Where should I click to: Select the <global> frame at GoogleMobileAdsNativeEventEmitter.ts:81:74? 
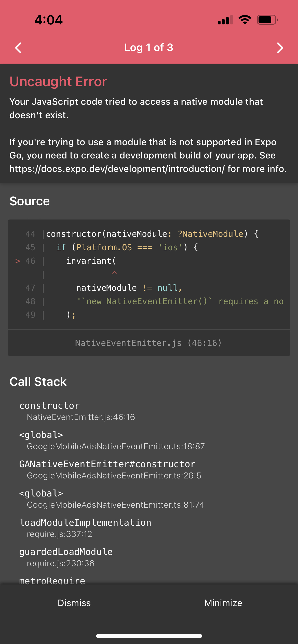click(112, 499)
